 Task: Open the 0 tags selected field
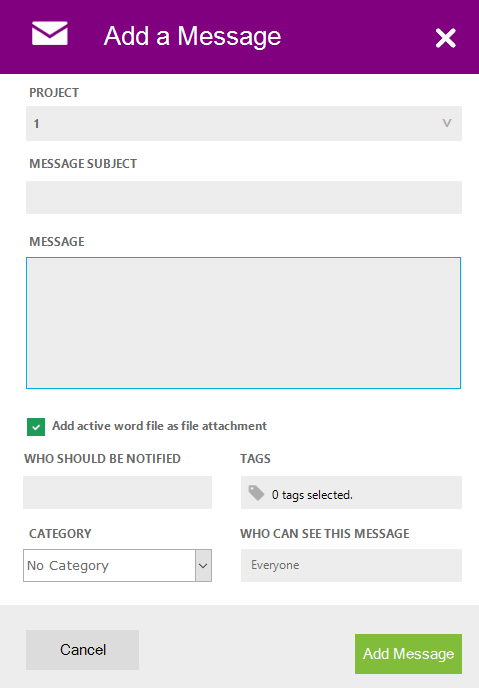(x=351, y=492)
